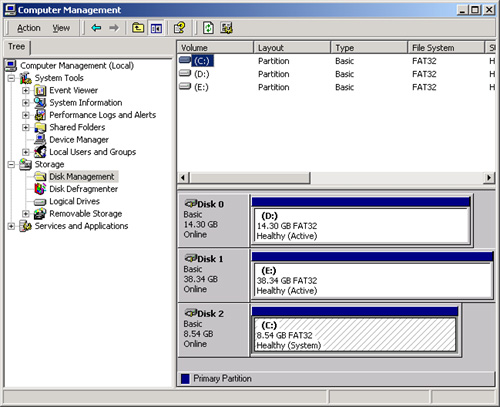500x407 pixels.
Task: Click the Refresh toolbar icon
Action: [208, 28]
